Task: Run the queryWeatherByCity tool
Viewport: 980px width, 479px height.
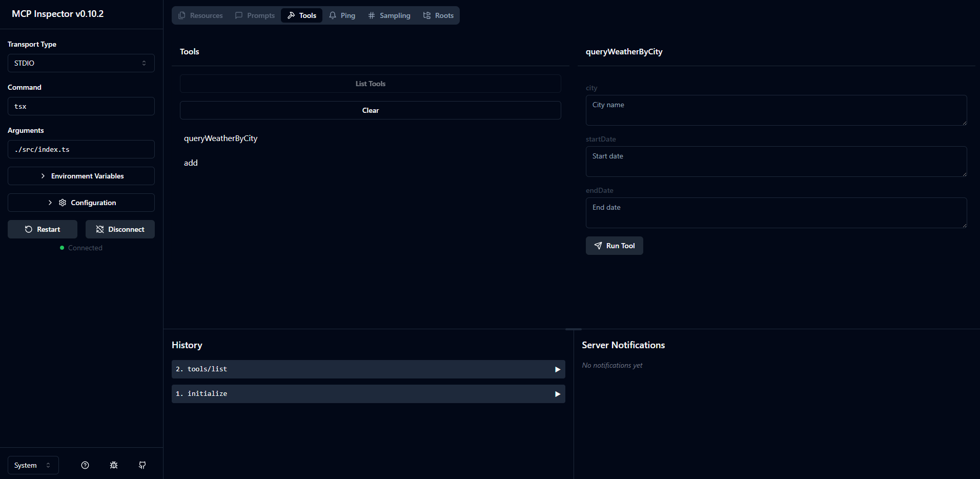Action: point(615,246)
